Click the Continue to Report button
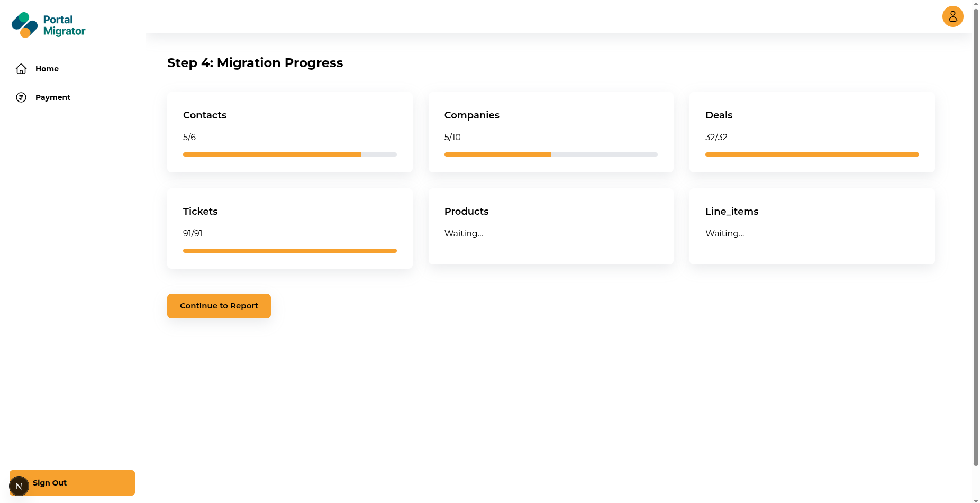This screenshot has width=980, height=503. click(219, 306)
